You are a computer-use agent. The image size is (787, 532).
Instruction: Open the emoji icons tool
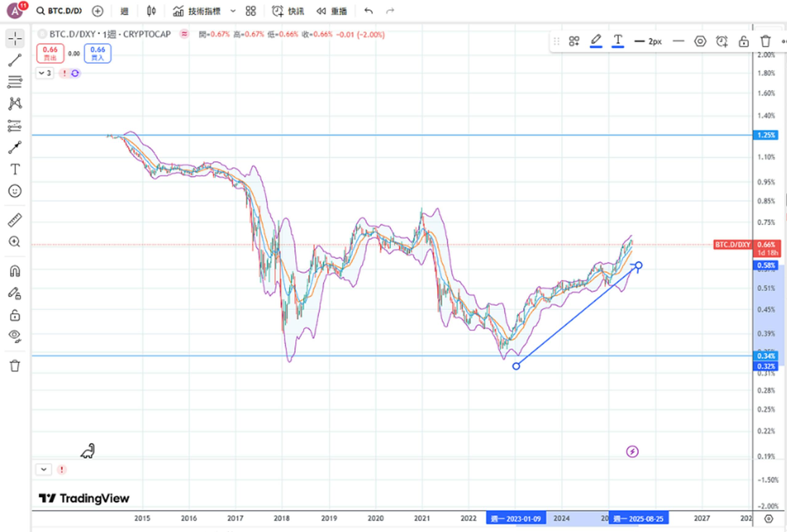(15, 191)
